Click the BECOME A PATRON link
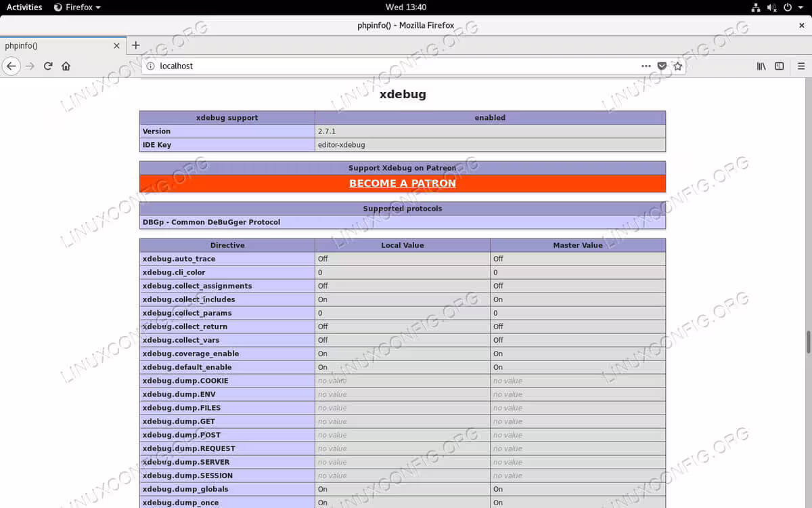Image resolution: width=812 pixels, height=508 pixels. [x=403, y=184]
